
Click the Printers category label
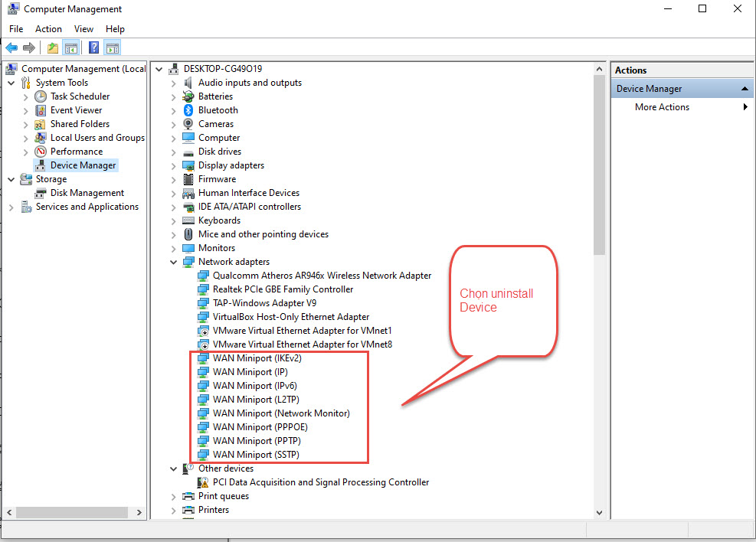[214, 510]
